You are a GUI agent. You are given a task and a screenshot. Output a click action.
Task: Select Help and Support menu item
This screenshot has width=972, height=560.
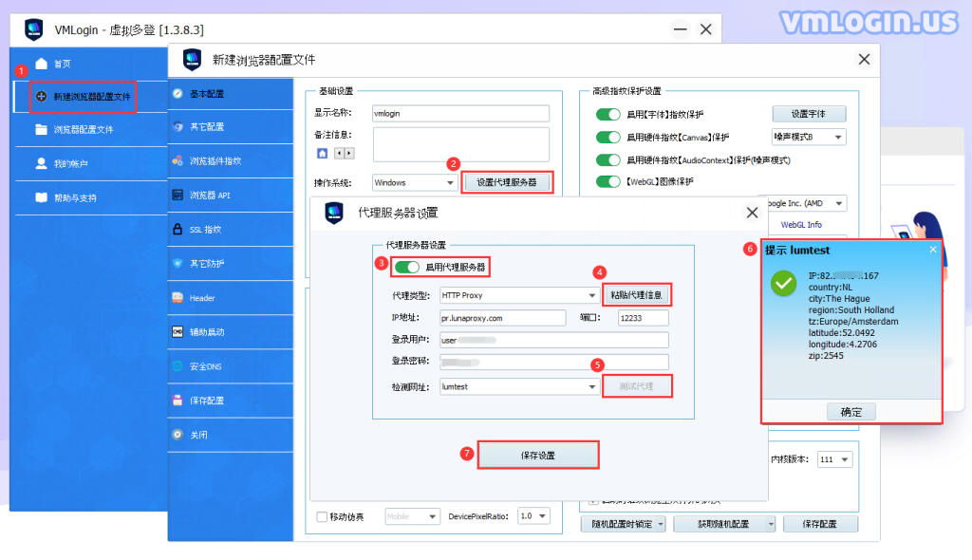[90, 197]
